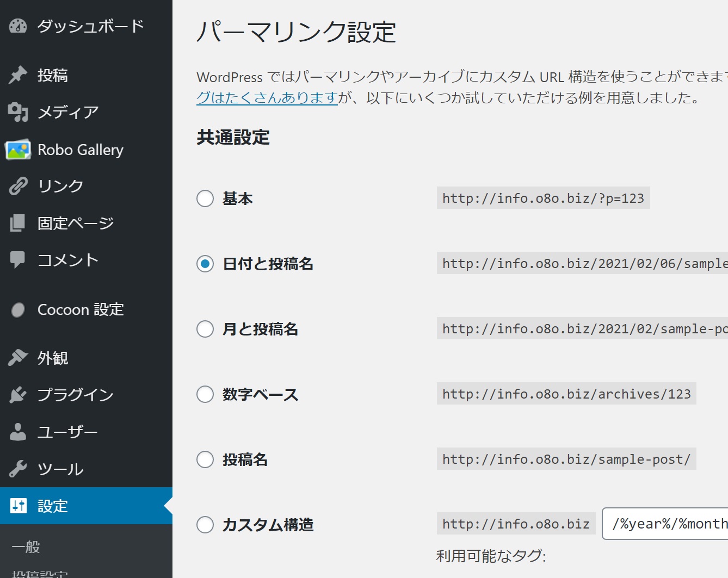Click the plug icon for Plugins
The image size is (728, 578).
pos(18,395)
